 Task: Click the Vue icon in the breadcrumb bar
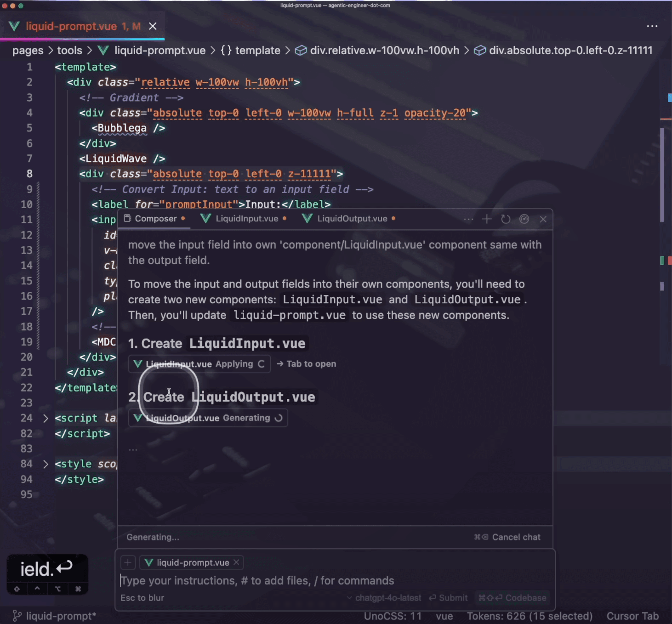103,51
